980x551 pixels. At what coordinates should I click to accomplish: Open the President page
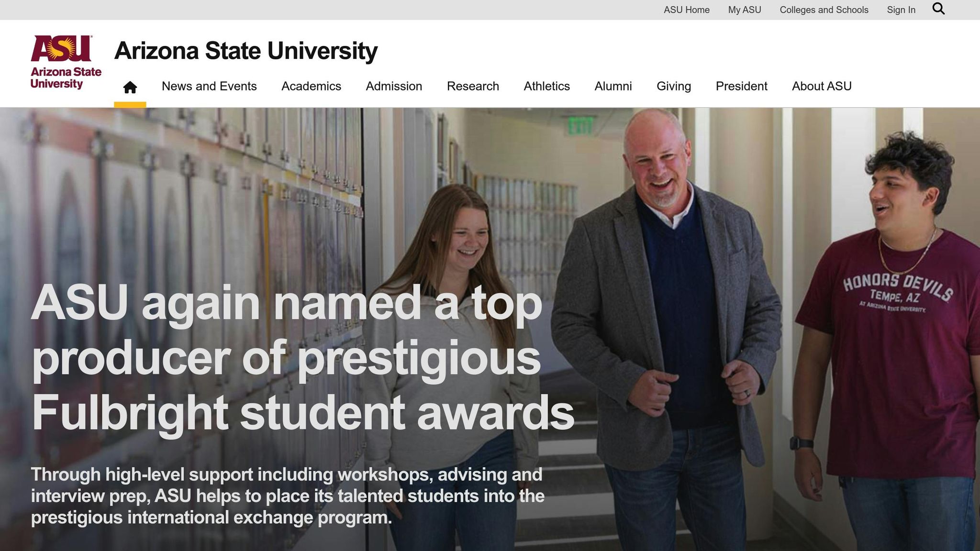coord(741,86)
